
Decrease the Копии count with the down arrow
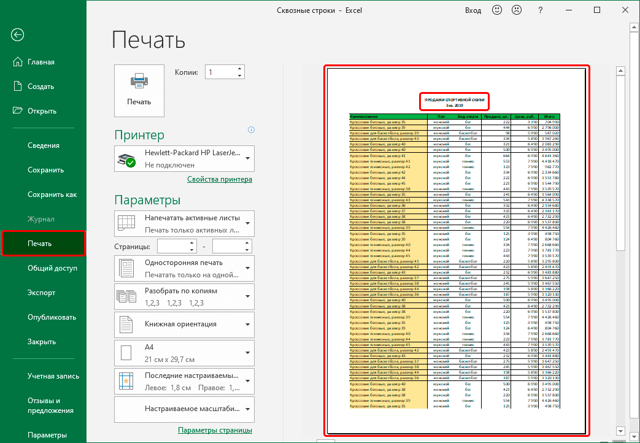[240, 75]
